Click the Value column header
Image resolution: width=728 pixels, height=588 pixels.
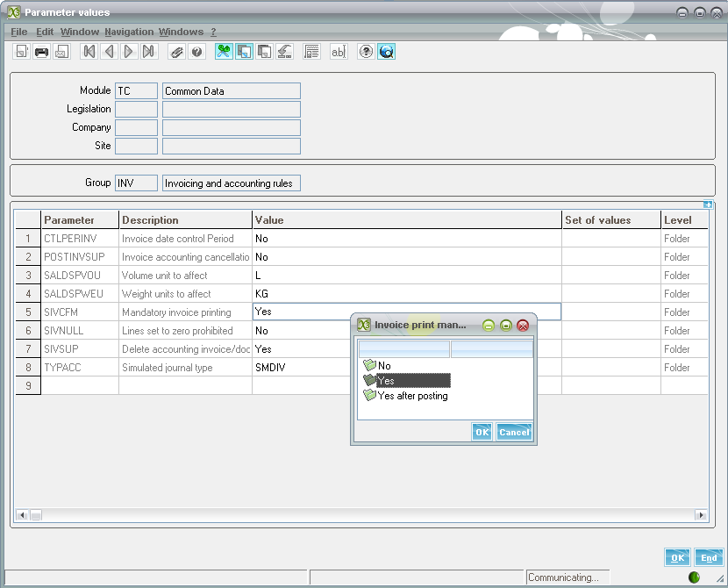coord(407,219)
